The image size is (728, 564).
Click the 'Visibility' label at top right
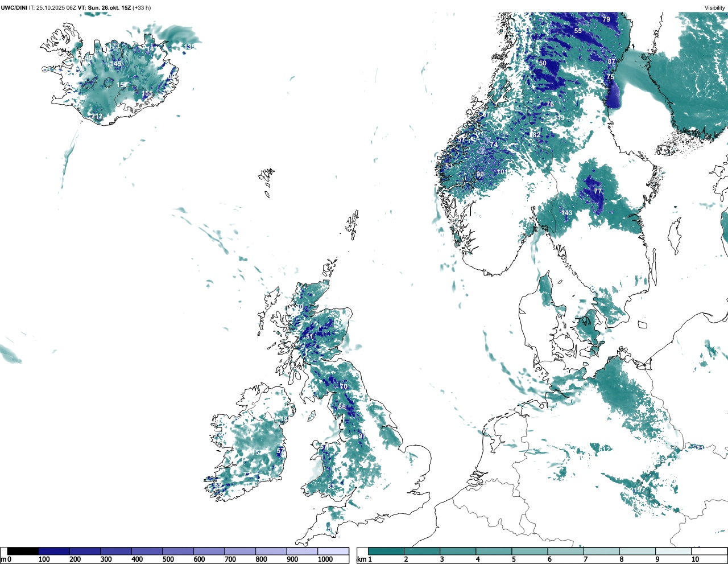(715, 7)
